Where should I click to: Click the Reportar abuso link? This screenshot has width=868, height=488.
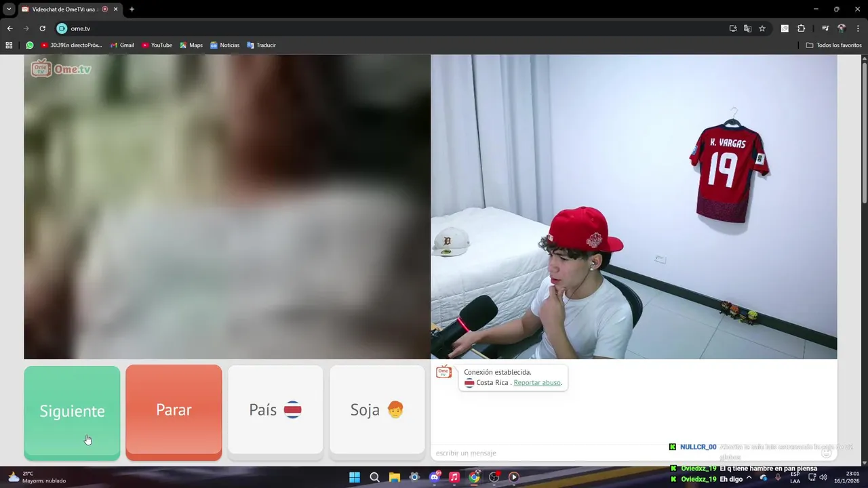click(x=537, y=383)
